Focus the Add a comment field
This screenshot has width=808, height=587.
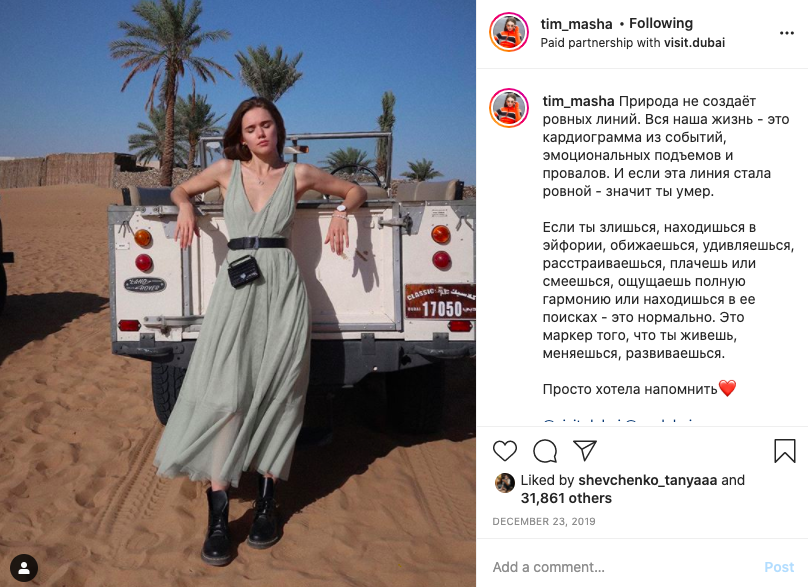pyautogui.click(x=624, y=567)
